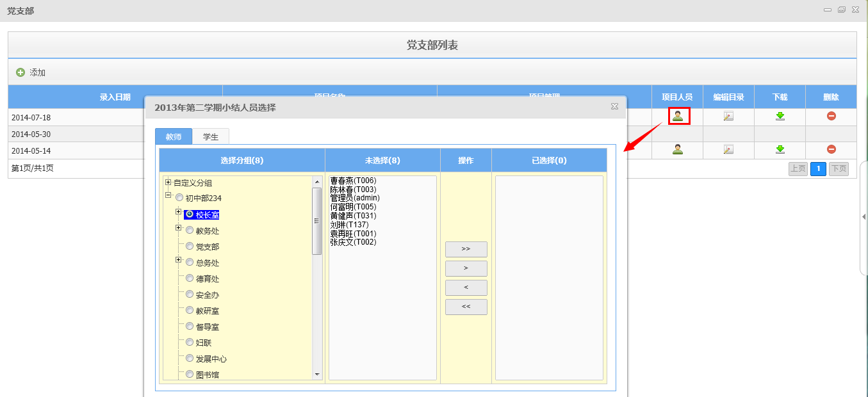Click the << remove all button

pyautogui.click(x=466, y=307)
